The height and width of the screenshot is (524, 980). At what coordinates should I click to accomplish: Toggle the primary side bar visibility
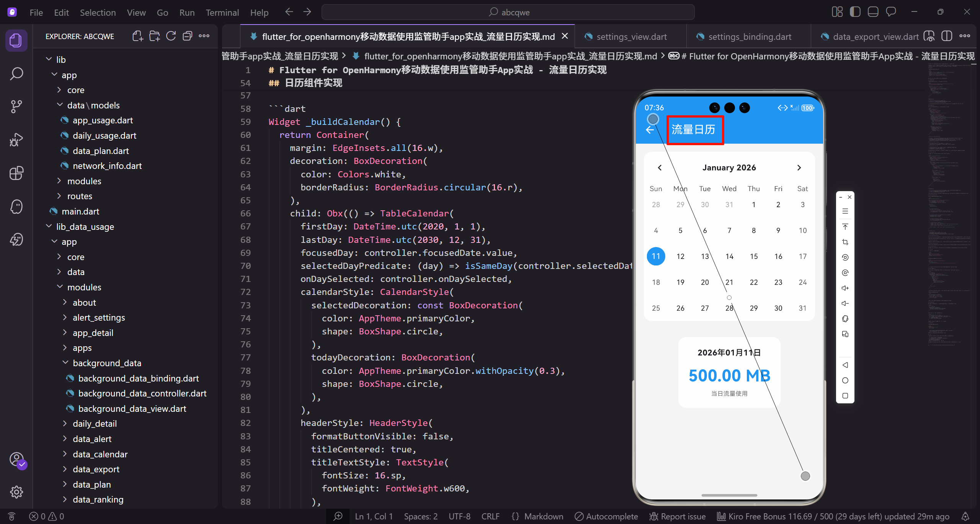click(x=855, y=12)
